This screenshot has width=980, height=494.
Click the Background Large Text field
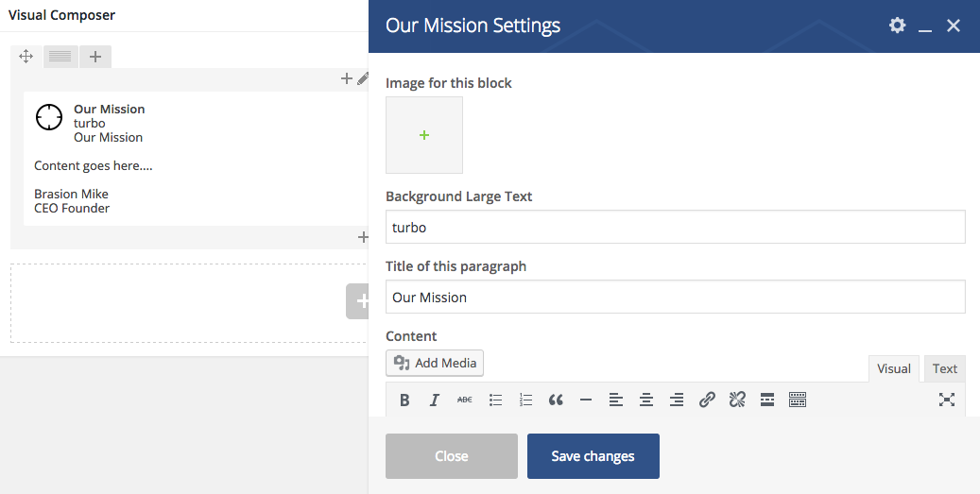(675, 228)
